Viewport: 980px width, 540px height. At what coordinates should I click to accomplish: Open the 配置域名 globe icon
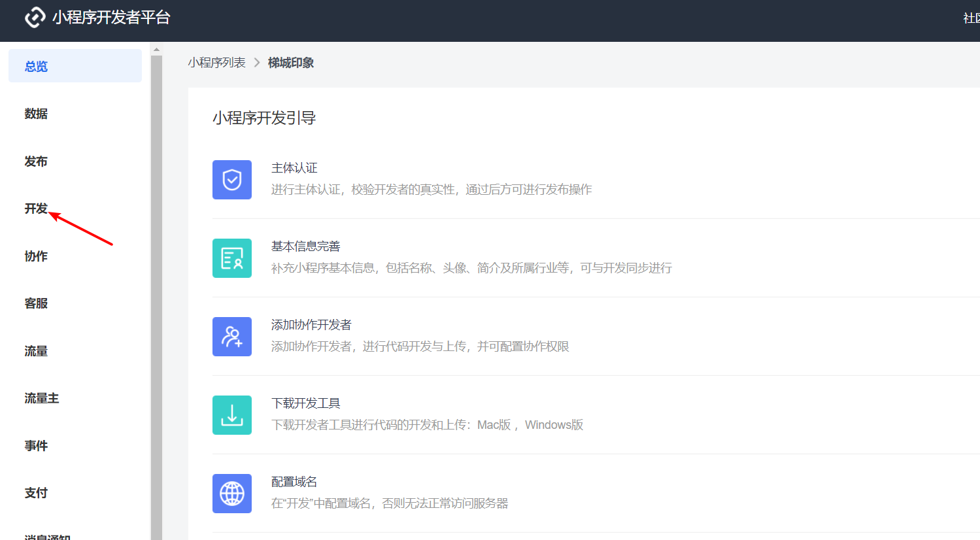pos(232,494)
